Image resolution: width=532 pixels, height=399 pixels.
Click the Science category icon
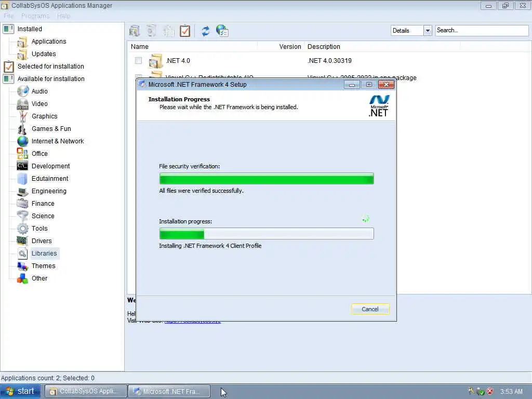[x=23, y=216]
